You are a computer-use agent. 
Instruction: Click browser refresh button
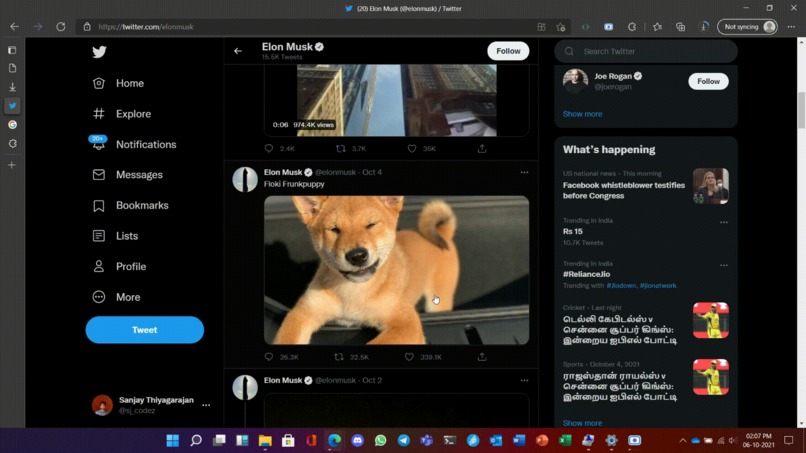coord(61,27)
